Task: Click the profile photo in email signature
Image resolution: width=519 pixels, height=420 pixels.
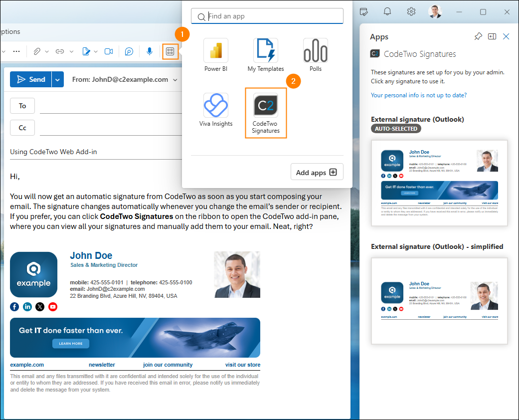Action: (237, 274)
